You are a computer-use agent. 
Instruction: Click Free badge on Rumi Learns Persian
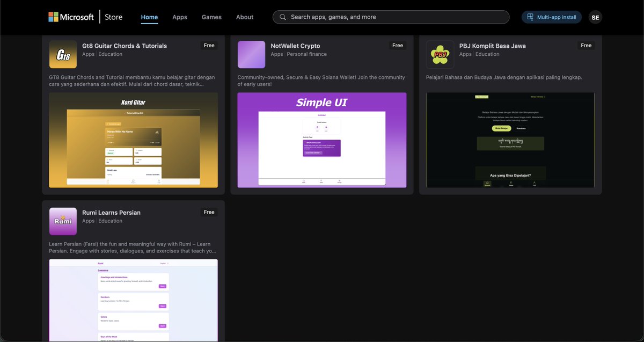click(209, 212)
